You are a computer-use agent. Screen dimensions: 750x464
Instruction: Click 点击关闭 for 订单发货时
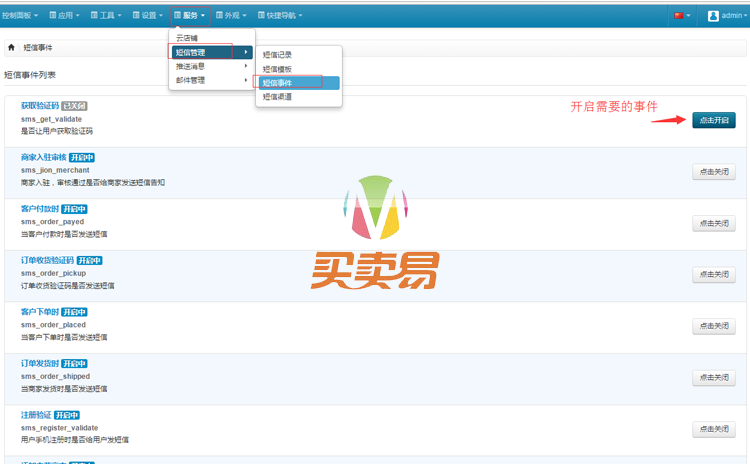tap(714, 378)
